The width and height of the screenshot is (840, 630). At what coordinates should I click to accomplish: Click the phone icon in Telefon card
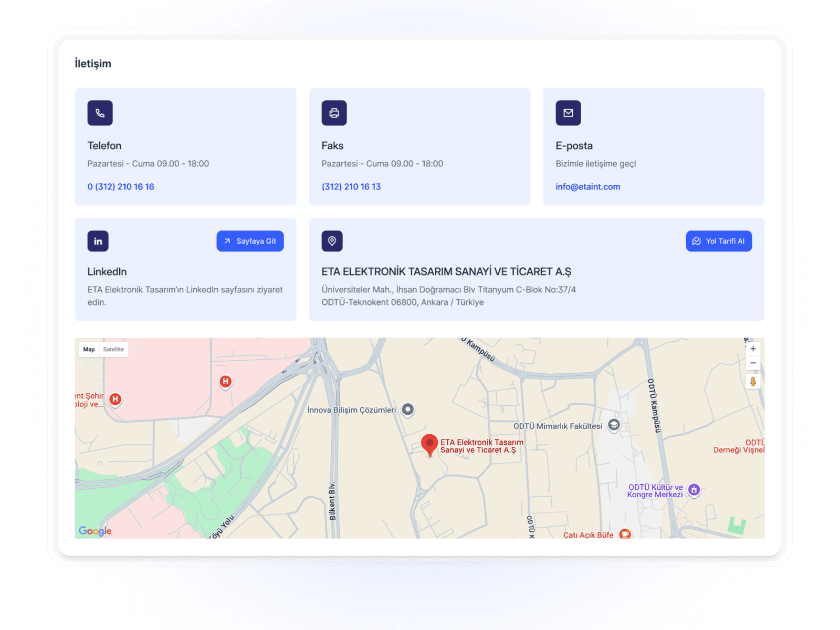(x=100, y=113)
